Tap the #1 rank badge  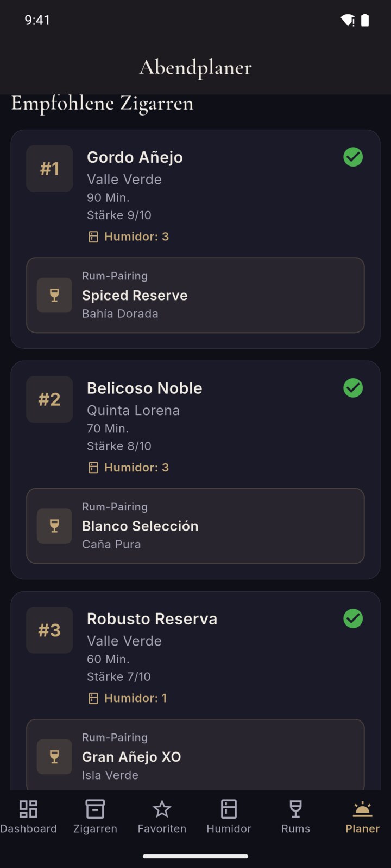49,169
